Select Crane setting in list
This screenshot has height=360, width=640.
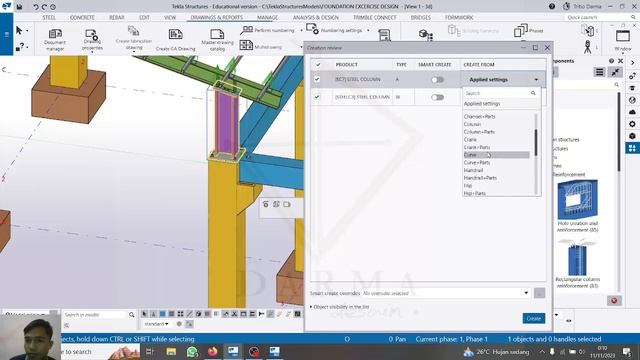[x=470, y=140]
